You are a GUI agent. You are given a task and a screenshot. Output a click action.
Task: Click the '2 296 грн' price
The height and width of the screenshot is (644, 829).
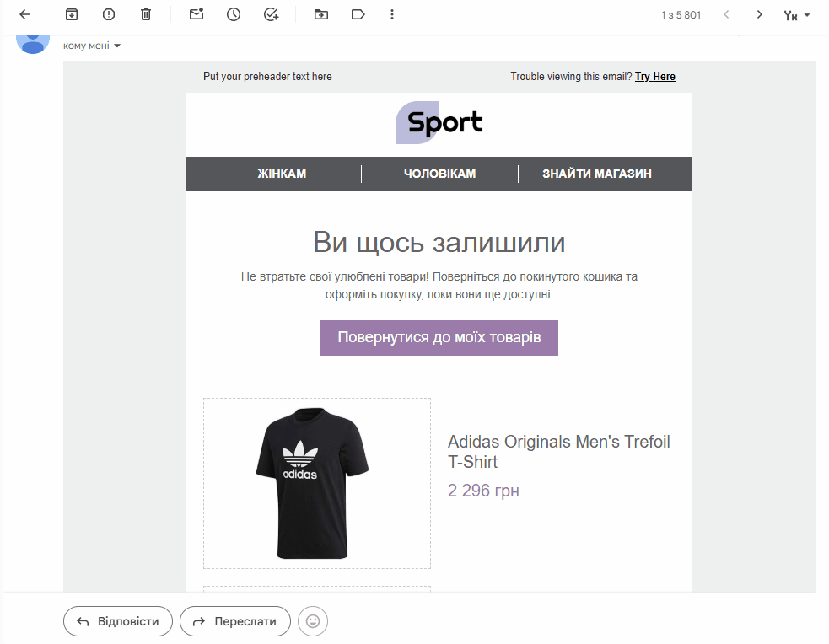coord(483,491)
